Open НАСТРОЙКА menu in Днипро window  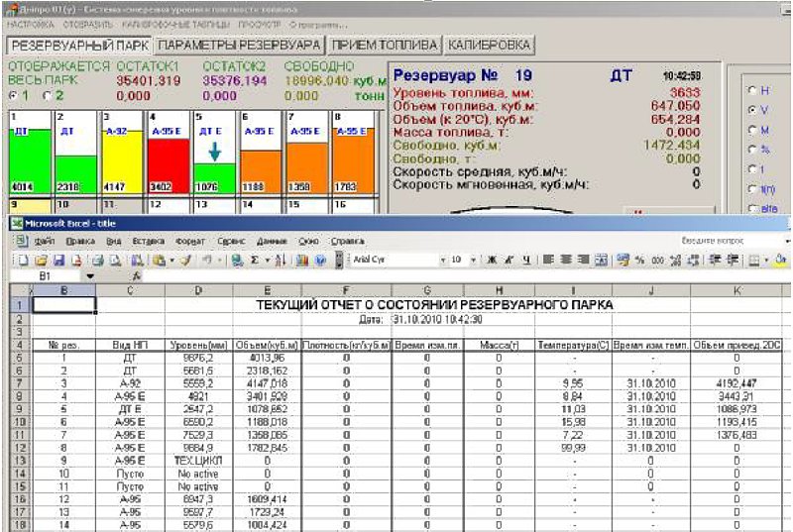pyautogui.click(x=31, y=24)
